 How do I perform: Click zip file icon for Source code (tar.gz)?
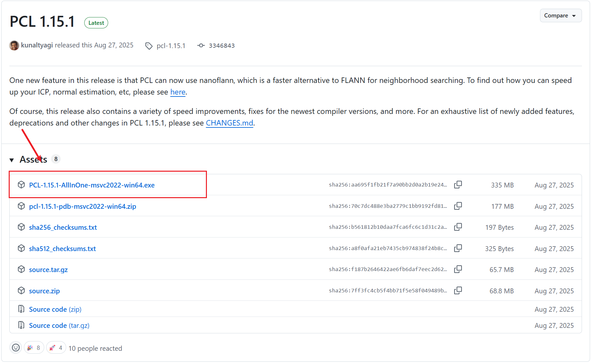point(21,325)
